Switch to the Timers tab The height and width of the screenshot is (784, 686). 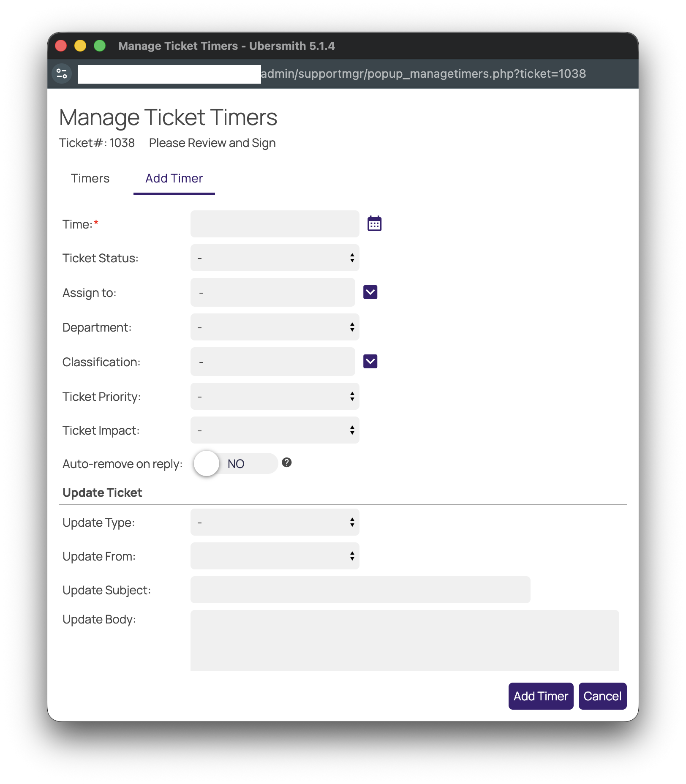(90, 178)
